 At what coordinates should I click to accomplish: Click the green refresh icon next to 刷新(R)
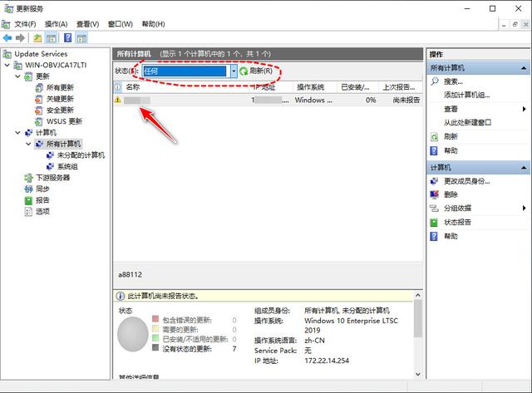click(244, 71)
